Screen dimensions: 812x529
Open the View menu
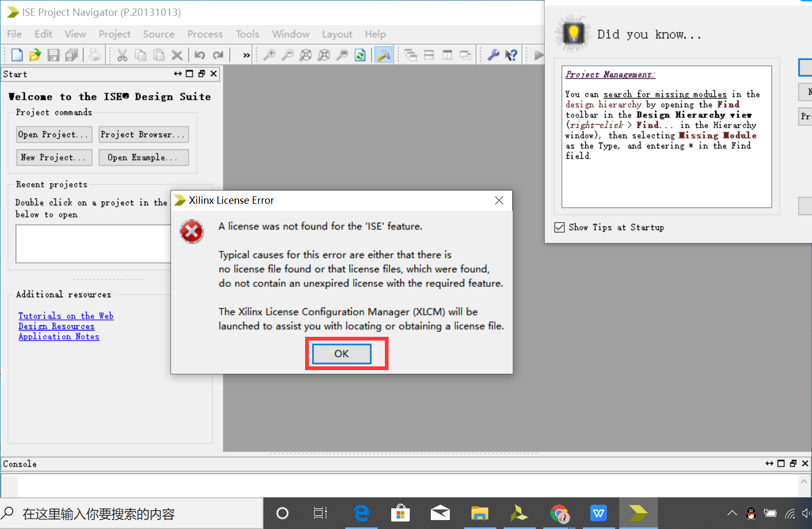coord(75,34)
